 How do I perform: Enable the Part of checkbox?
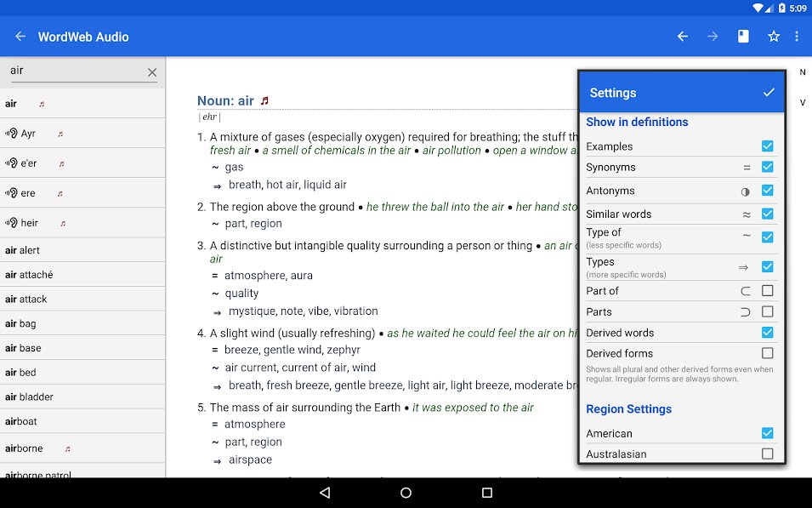(x=768, y=290)
